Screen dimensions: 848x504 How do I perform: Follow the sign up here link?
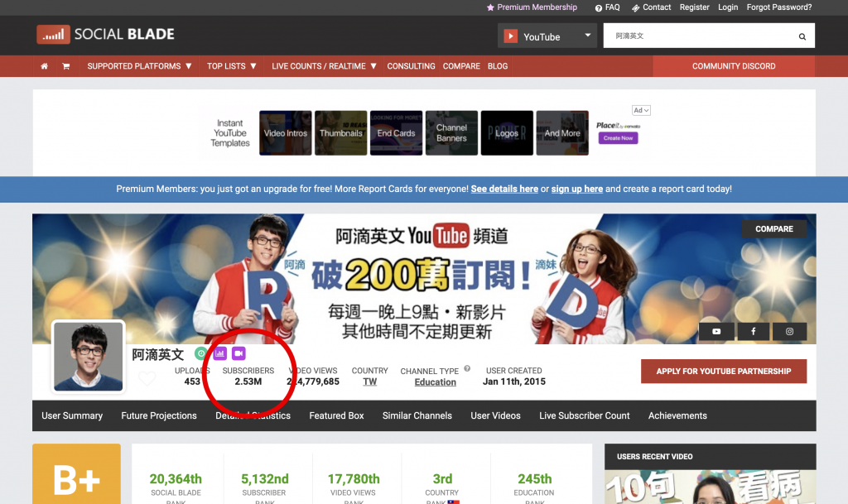point(577,189)
